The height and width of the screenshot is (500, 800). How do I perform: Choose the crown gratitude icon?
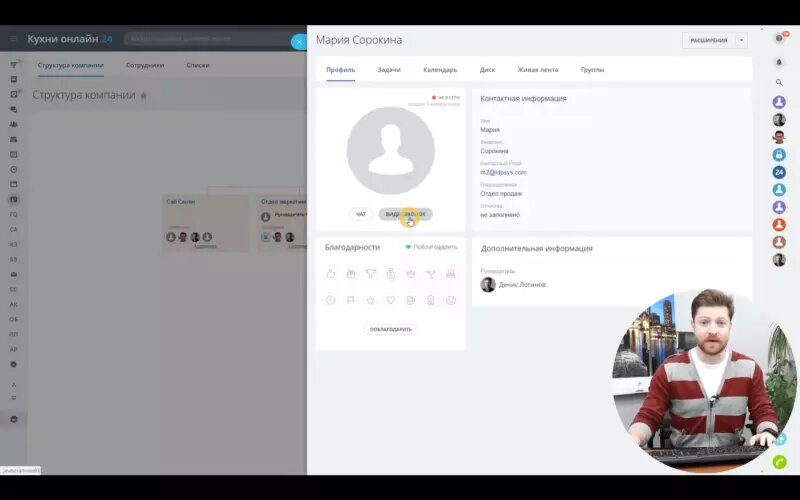pos(411,274)
